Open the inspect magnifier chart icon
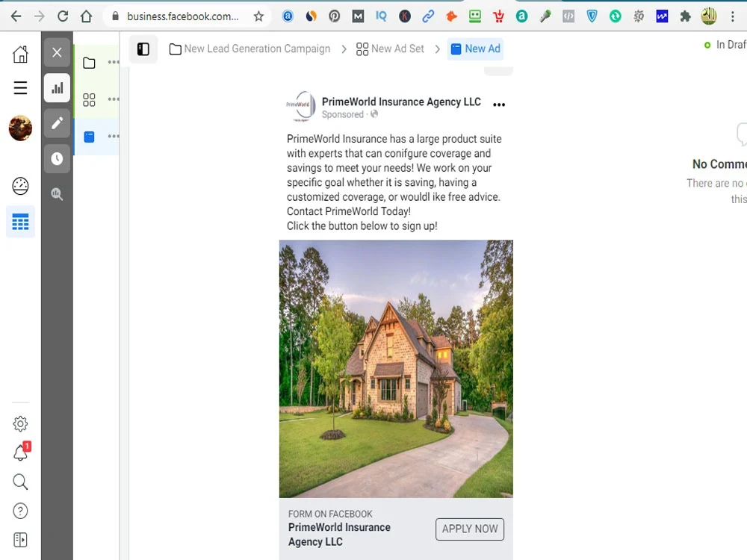747x560 pixels. pyautogui.click(x=58, y=194)
